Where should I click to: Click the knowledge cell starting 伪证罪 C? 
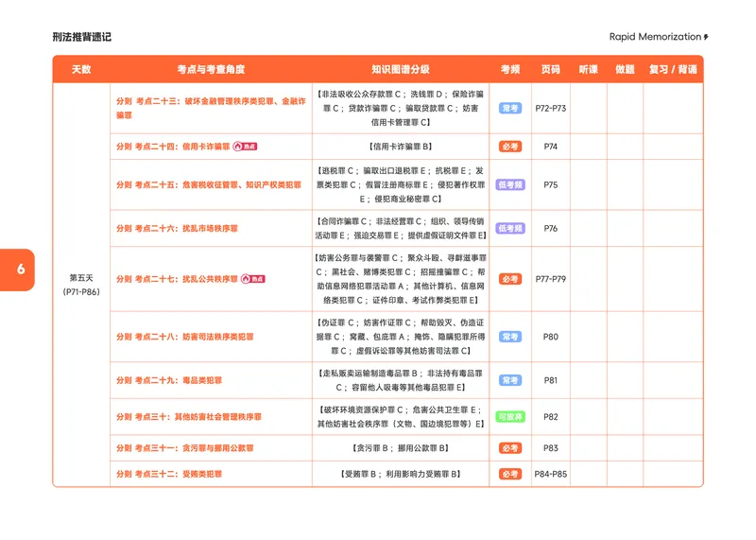point(400,337)
